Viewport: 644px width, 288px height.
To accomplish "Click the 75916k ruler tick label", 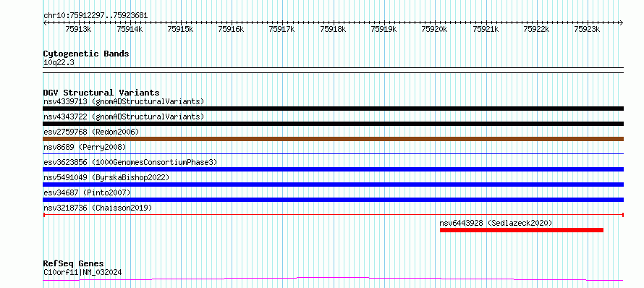I will 232,29.
